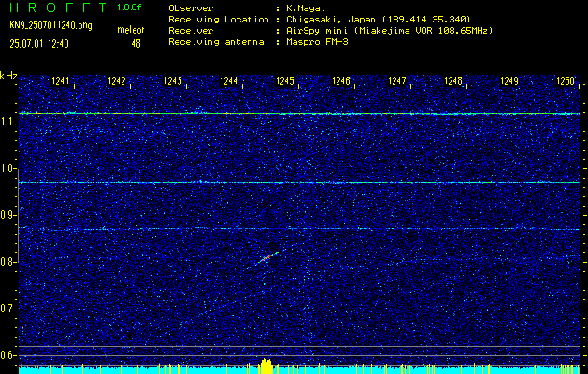Select the file name KN9_2507011240.png
This screenshot has width=588, height=374.
pos(50,25)
